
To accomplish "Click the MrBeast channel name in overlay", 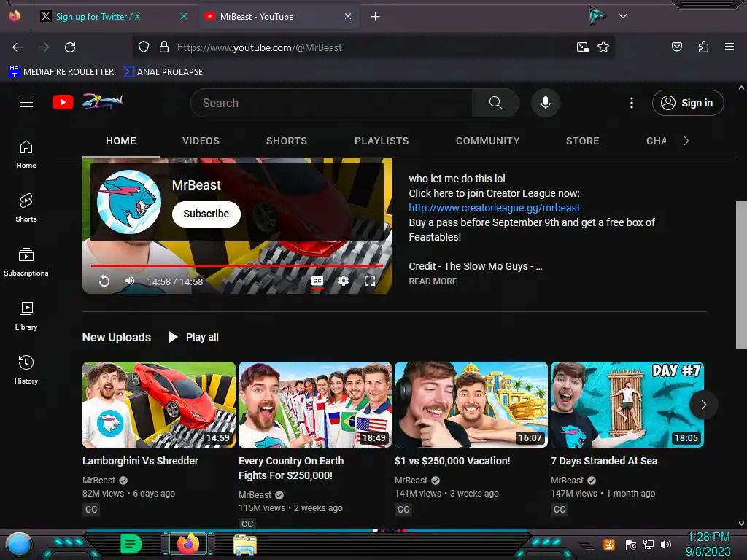I will (x=196, y=185).
